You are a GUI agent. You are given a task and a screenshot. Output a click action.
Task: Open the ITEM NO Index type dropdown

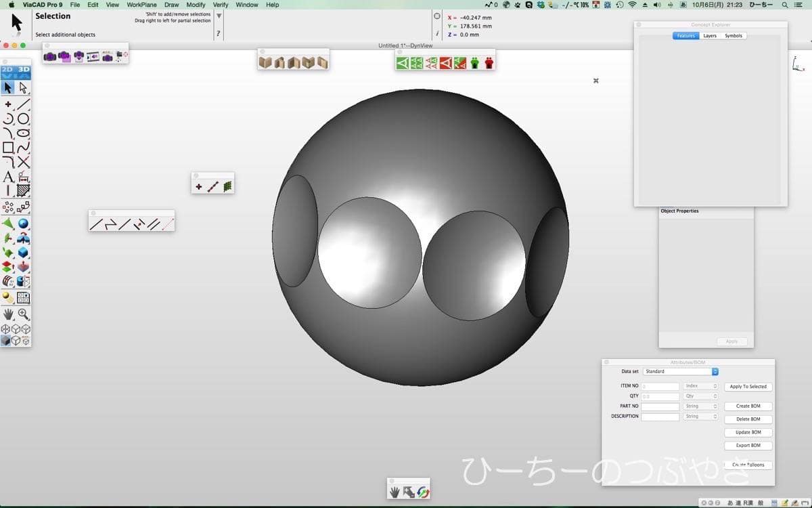pos(700,386)
